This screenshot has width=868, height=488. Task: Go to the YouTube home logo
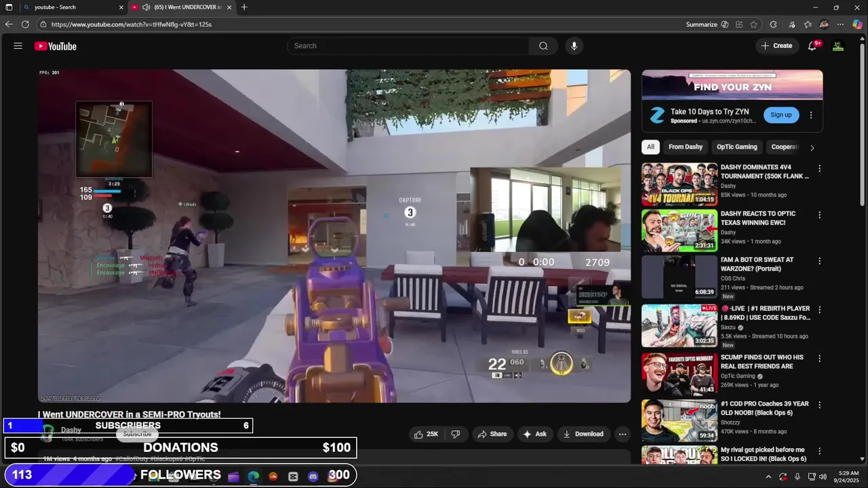[x=56, y=46]
